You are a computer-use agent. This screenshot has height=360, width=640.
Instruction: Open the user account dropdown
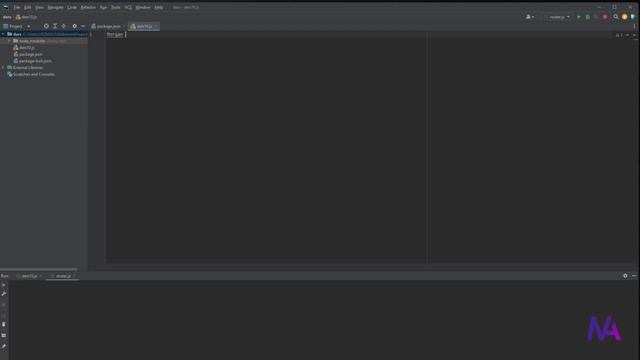coord(530,17)
